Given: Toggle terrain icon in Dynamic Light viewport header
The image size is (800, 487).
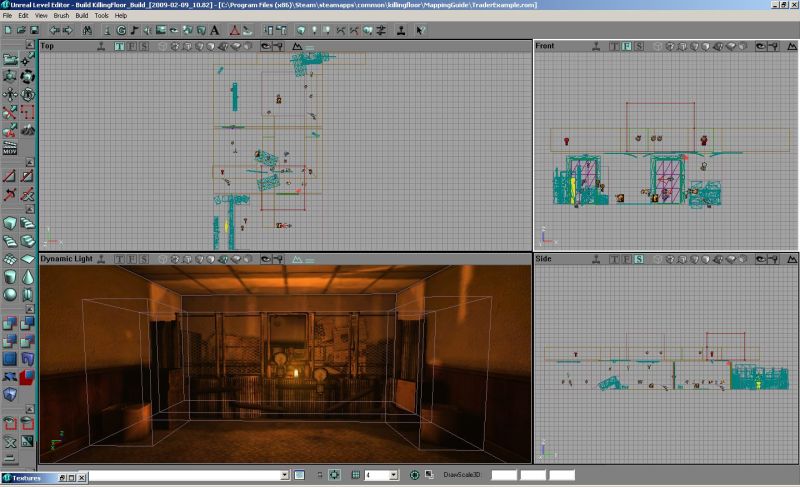Looking at the screenshot, I should click(297, 260).
